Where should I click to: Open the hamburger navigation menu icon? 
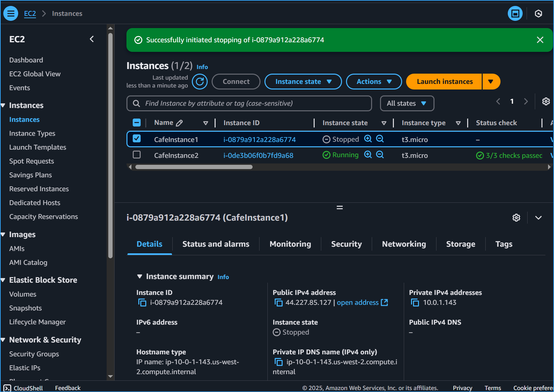(x=11, y=14)
